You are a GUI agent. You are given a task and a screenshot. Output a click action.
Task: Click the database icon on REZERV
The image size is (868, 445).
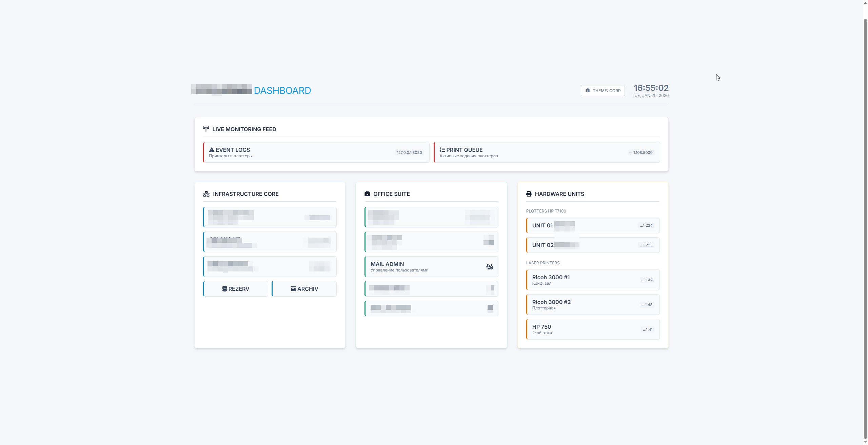tap(224, 289)
